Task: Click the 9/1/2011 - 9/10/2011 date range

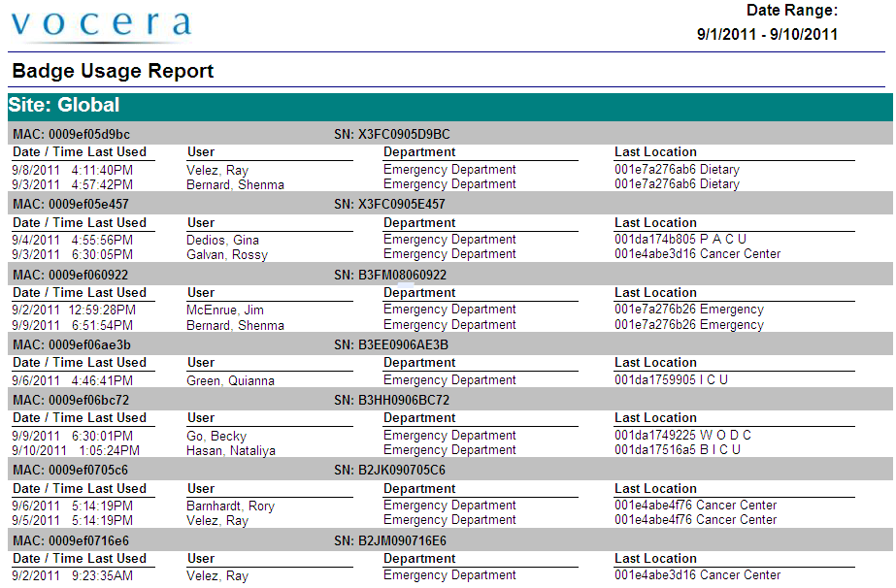Action: [x=767, y=34]
